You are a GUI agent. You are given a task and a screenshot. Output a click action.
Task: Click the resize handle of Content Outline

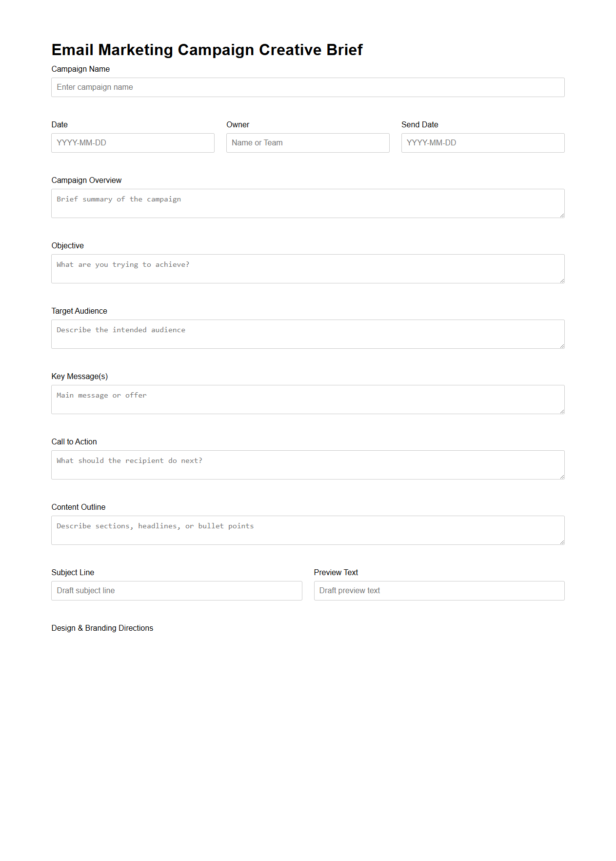(562, 543)
